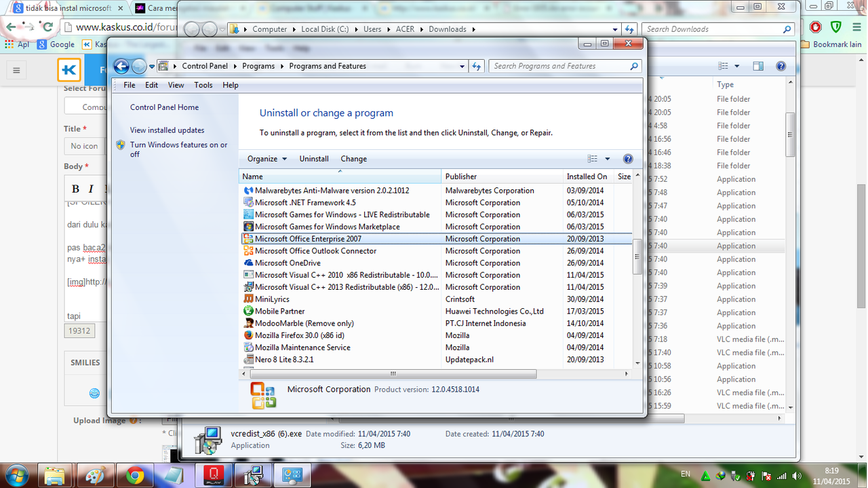
Task: Select Microsoft Office Enterprise 2007 row
Action: point(437,239)
